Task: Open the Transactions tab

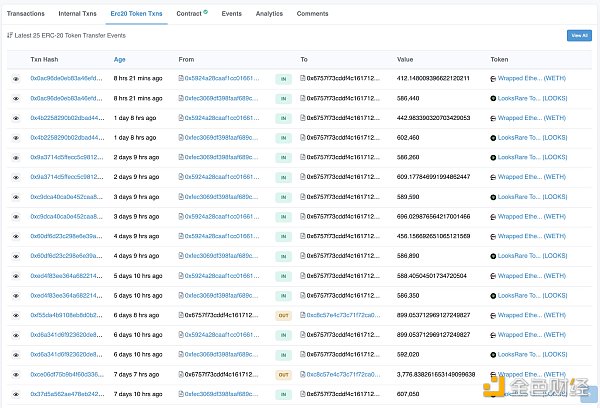Action: [x=26, y=14]
